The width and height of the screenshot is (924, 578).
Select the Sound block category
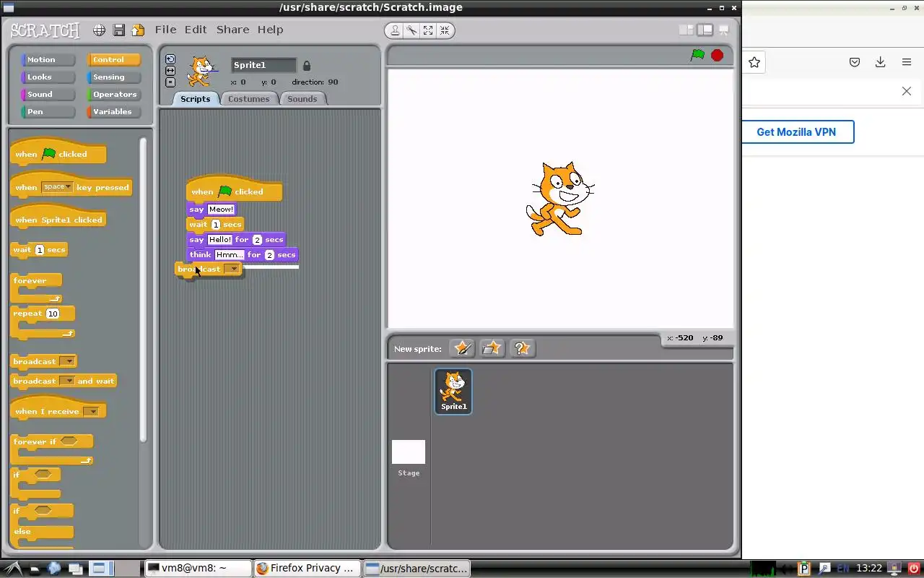click(48, 95)
